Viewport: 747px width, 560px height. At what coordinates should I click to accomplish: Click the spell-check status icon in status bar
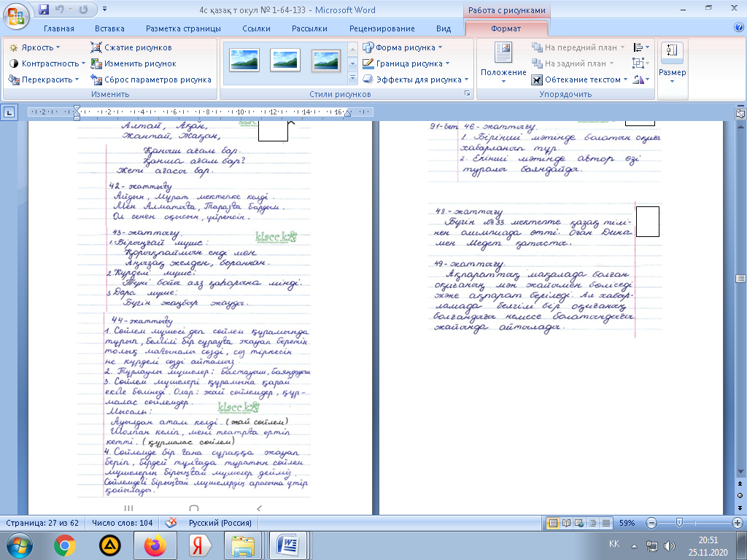pos(171,523)
